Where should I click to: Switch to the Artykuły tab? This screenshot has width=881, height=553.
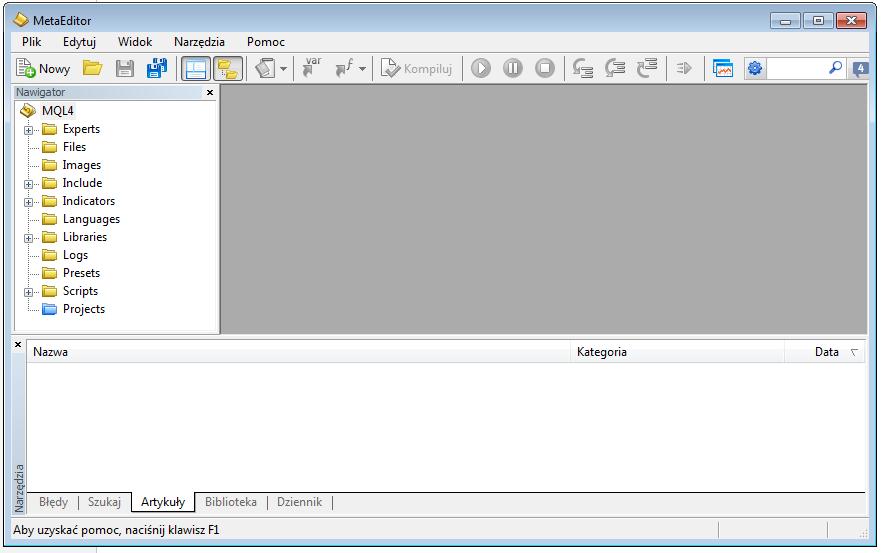(163, 502)
